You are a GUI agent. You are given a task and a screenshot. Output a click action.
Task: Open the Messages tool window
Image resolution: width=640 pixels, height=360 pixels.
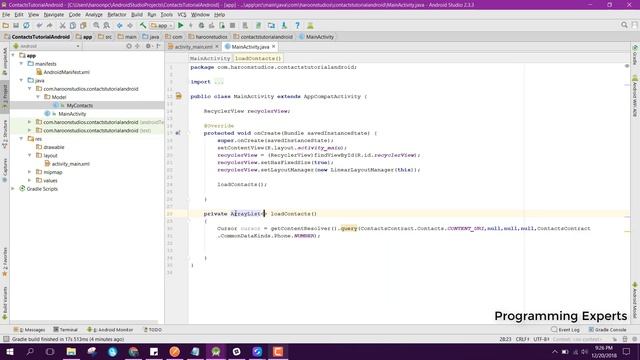coord(30,330)
